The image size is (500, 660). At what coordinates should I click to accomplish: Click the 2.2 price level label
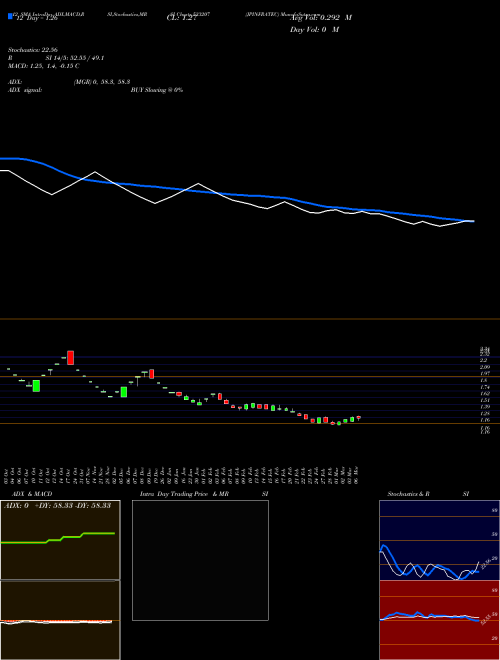coord(484,361)
